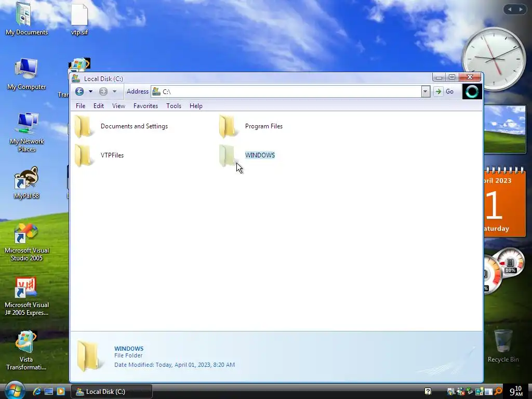Open the Help menu
This screenshot has height=399, width=532.
(x=196, y=106)
